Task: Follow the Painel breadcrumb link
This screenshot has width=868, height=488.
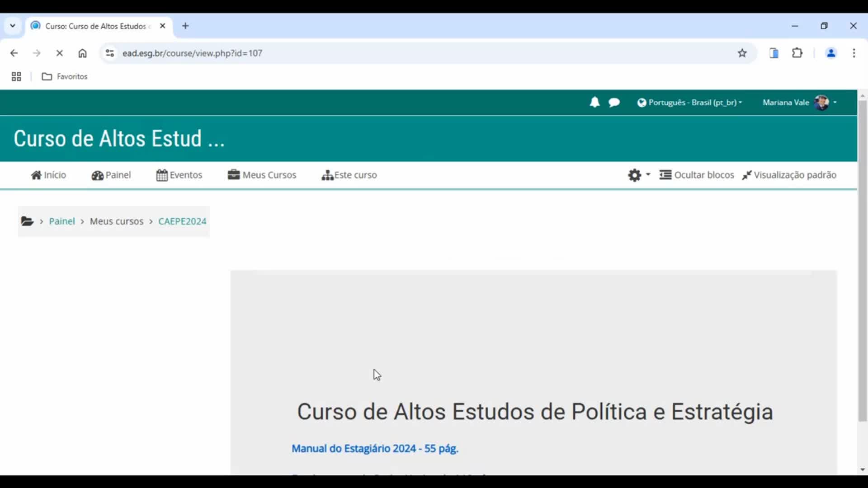Action: (x=62, y=221)
